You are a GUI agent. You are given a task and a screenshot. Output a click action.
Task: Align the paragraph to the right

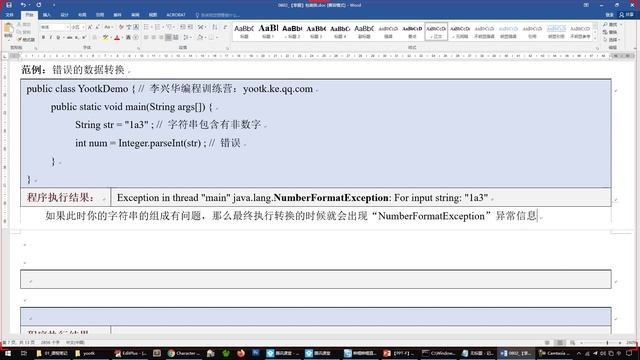coord(161,38)
